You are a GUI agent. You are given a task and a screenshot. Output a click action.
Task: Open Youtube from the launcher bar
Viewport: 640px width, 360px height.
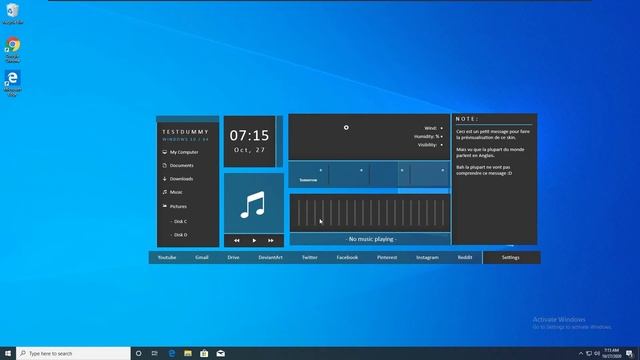167,258
